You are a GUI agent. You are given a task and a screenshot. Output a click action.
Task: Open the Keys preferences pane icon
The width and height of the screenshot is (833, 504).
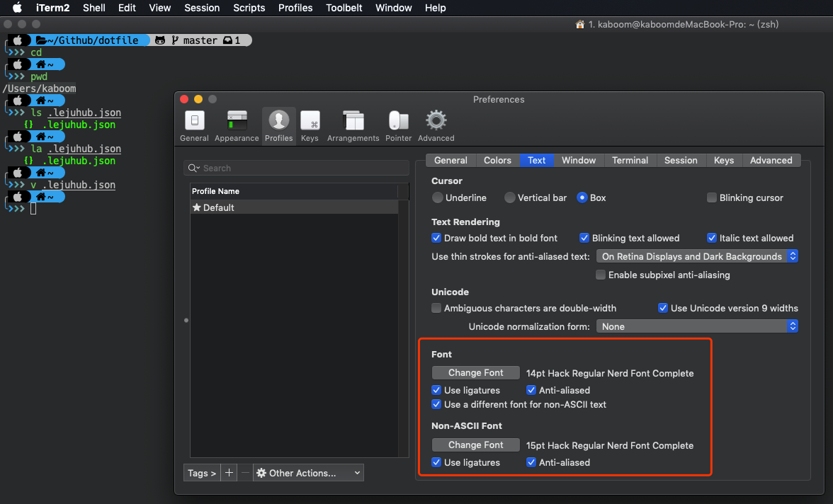pos(310,120)
